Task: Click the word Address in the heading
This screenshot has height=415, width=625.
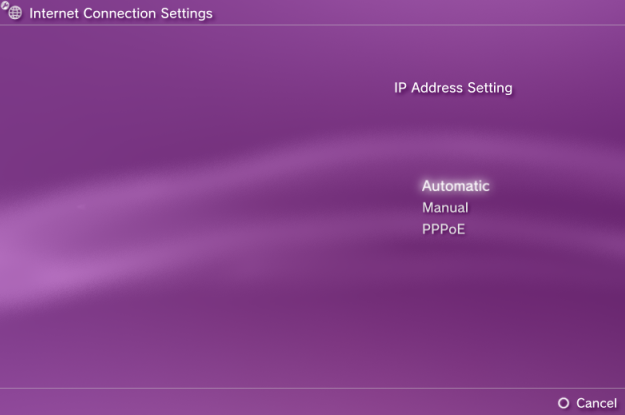Action: tap(437, 88)
